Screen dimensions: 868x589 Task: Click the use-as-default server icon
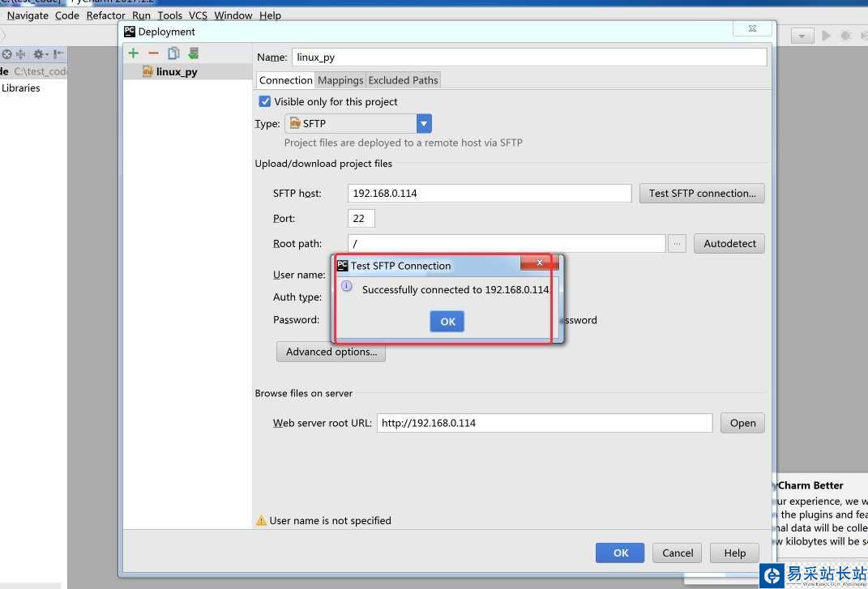193,53
